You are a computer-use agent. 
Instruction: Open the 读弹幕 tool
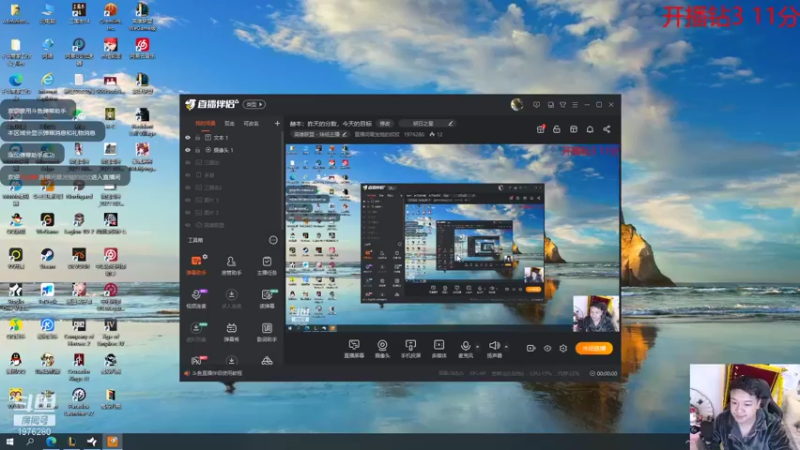[x=267, y=298]
